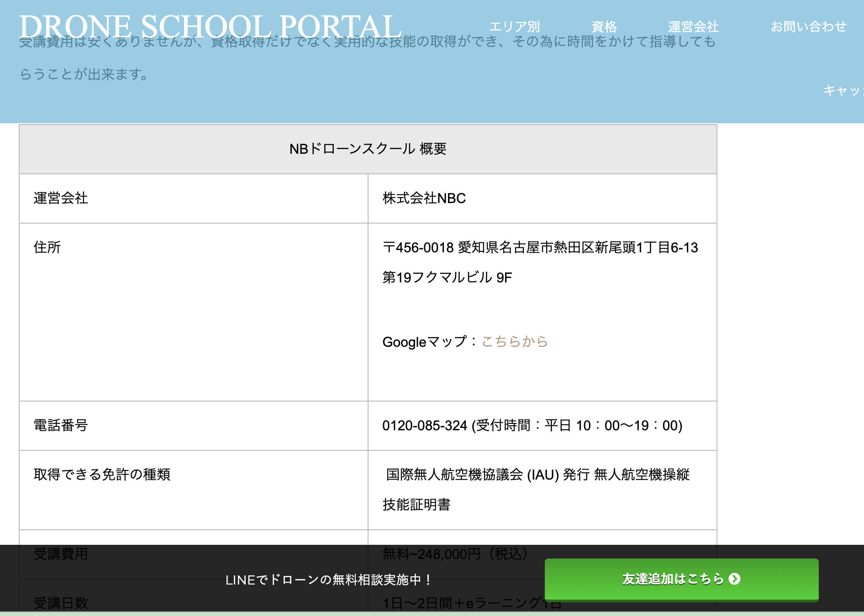
Task: Select the LINEでドローンの無料相談実施中 banner text
Action: click(x=329, y=579)
